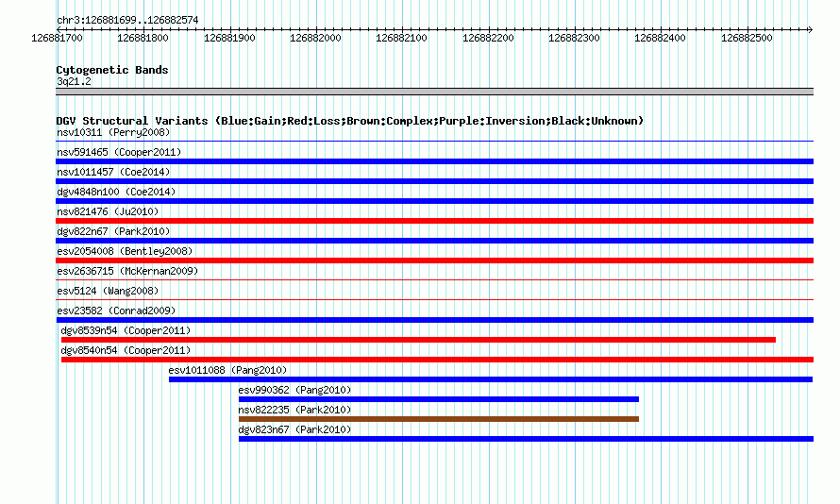Click esv5124 (Wang2008) label
The height and width of the screenshot is (504, 840).
coord(108,291)
